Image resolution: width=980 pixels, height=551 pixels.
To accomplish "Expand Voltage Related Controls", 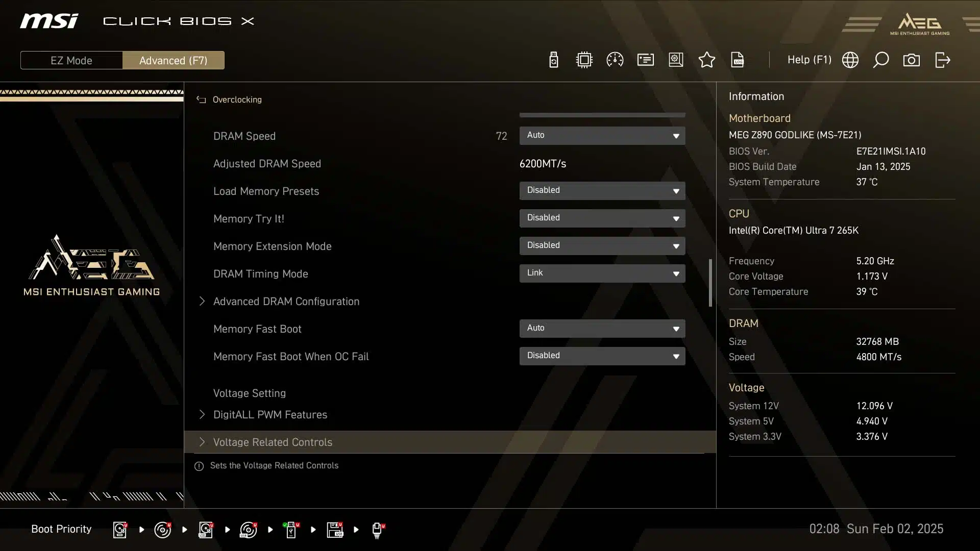I will pyautogui.click(x=449, y=442).
